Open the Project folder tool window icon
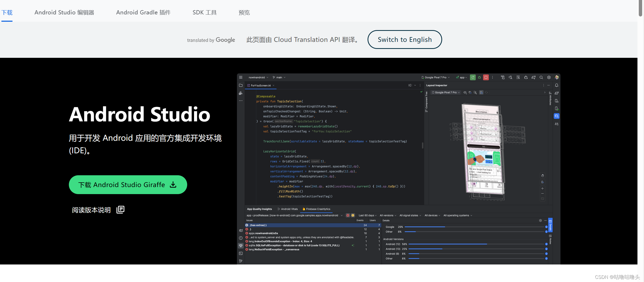 click(241, 85)
